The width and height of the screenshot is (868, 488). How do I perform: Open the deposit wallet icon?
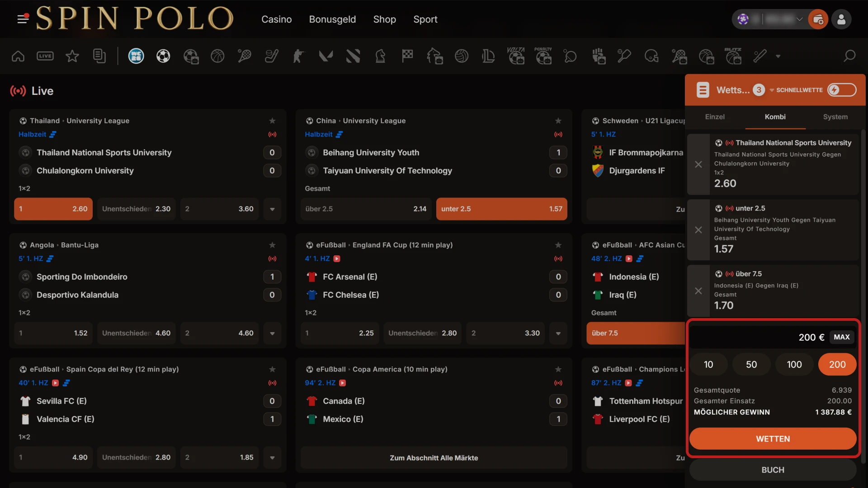click(818, 19)
